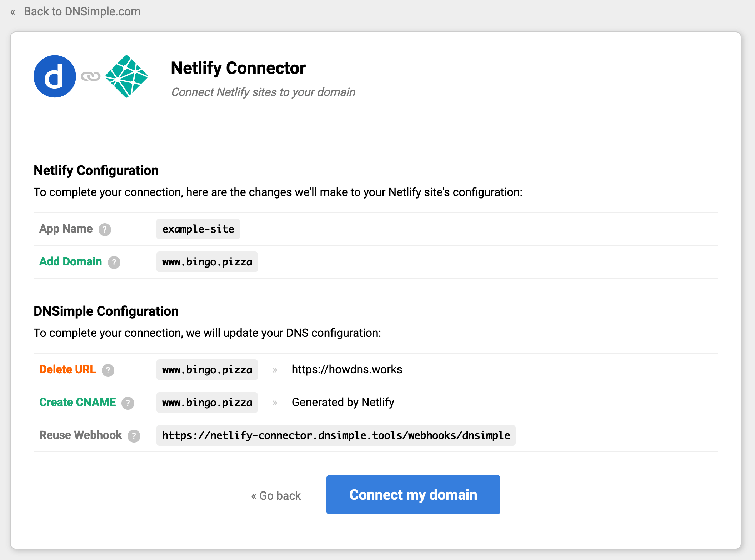Click the Go back link

point(276,495)
